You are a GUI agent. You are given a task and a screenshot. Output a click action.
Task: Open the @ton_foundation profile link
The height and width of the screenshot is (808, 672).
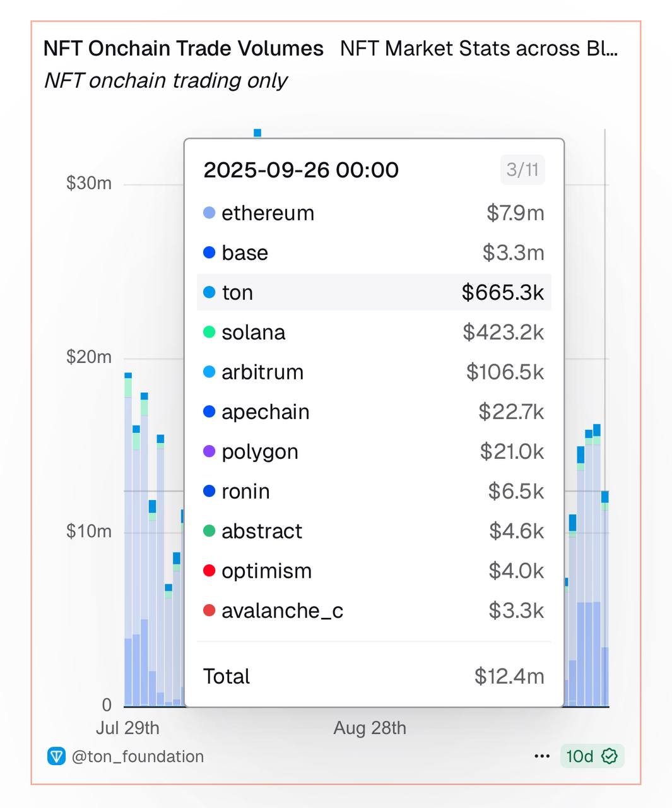pyautogui.click(x=138, y=756)
